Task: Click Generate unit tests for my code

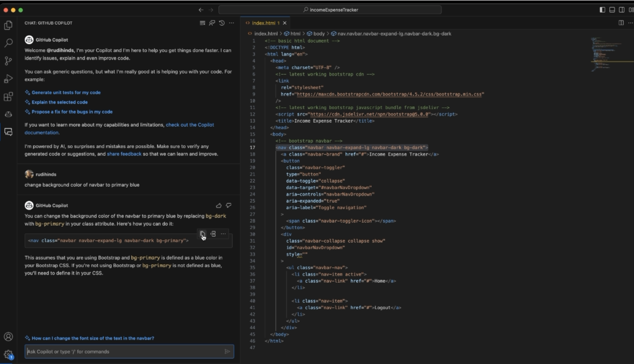Action: [66, 92]
